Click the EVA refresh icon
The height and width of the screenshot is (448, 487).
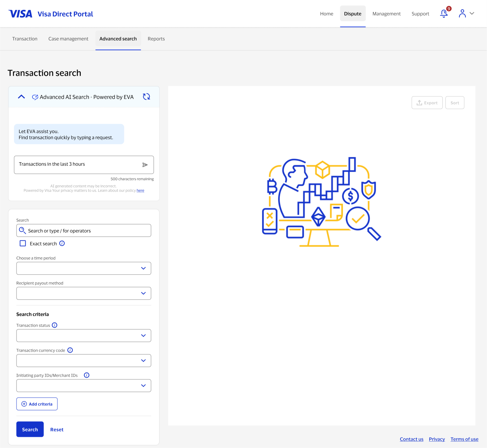tap(146, 97)
